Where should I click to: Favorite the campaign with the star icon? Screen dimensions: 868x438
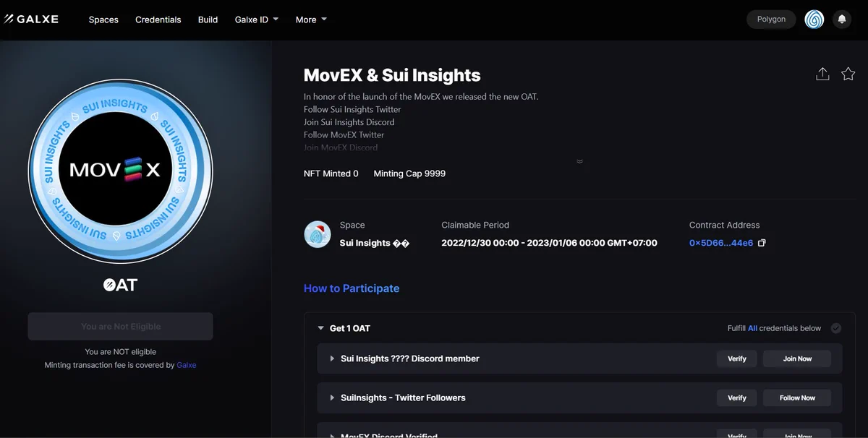click(848, 74)
